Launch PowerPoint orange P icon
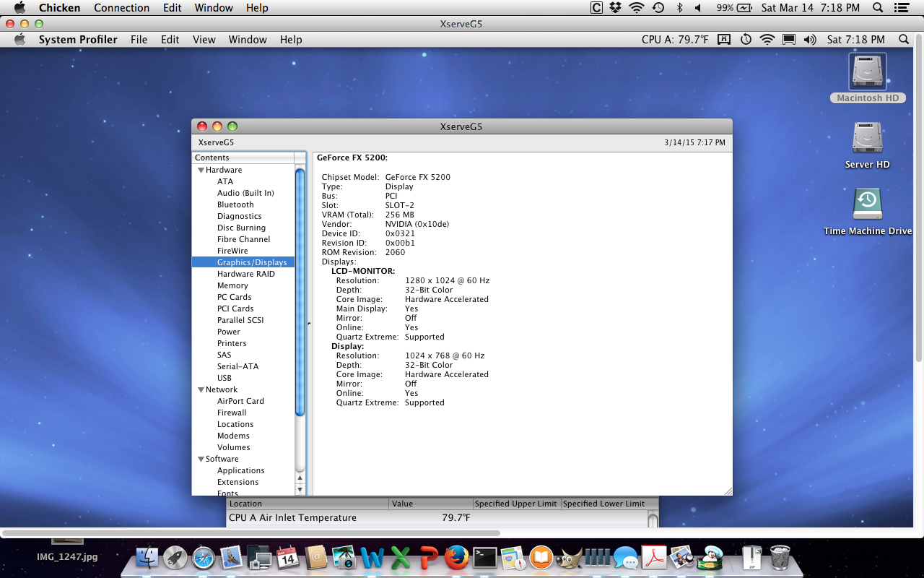 pos(428,558)
